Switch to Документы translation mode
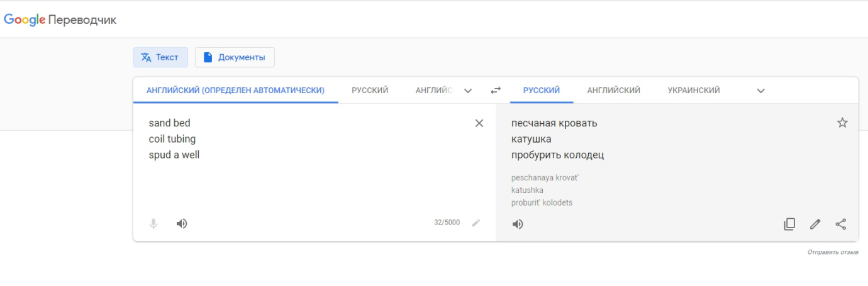This screenshot has height=286, width=868. (x=235, y=57)
